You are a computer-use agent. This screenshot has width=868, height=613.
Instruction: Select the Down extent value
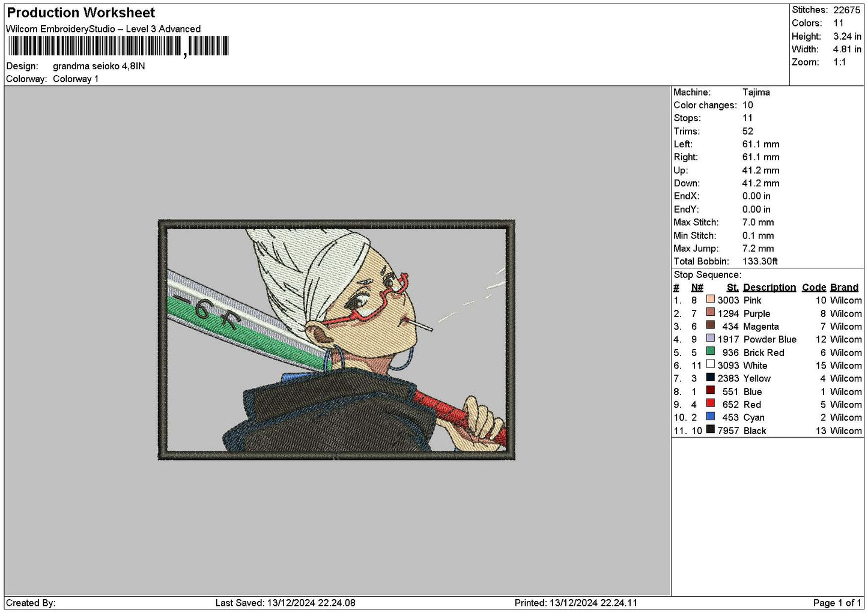(761, 183)
